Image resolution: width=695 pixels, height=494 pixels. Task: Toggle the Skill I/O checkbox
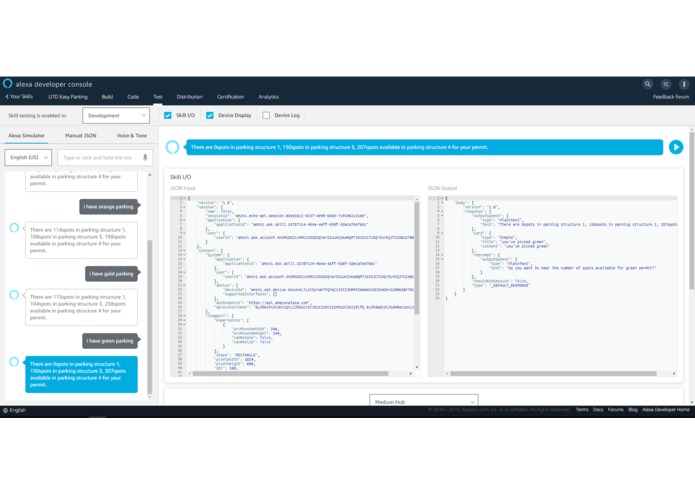(168, 115)
